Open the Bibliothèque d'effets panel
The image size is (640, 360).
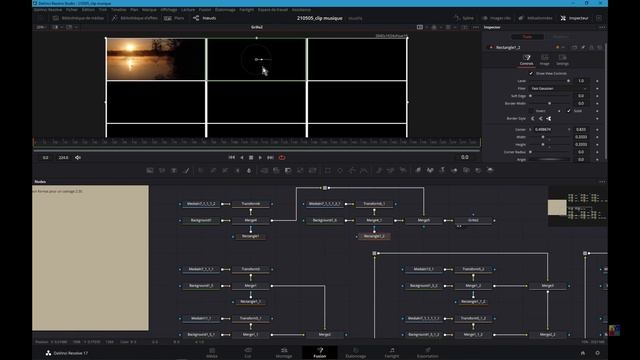click(x=135, y=18)
